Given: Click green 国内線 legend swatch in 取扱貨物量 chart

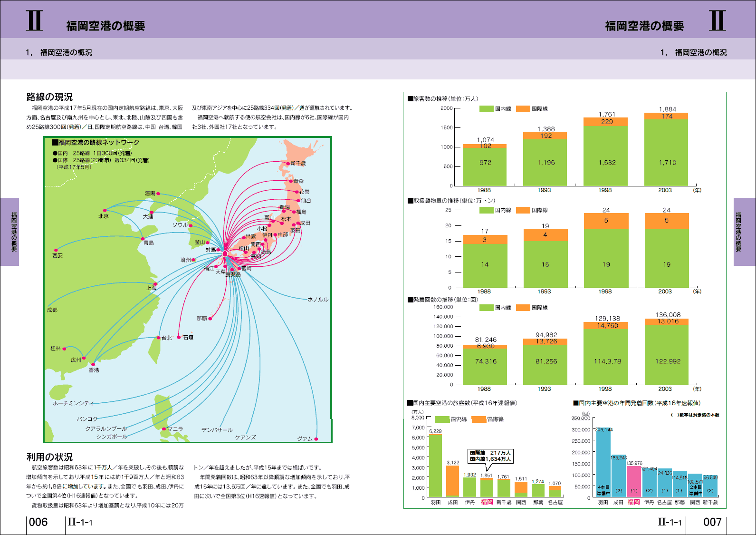Looking at the screenshot, I should pos(486,210).
